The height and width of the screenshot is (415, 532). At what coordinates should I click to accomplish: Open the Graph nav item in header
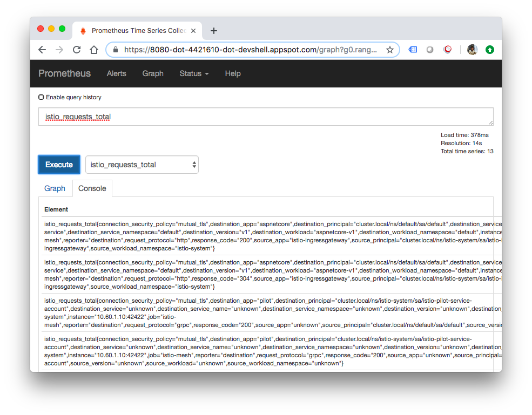click(153, 73)
